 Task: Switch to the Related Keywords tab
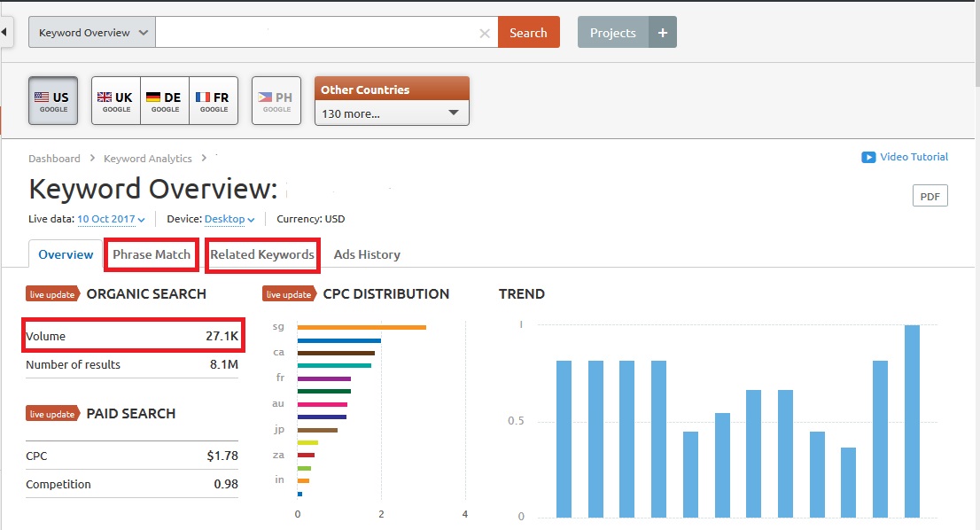(262, 254)
